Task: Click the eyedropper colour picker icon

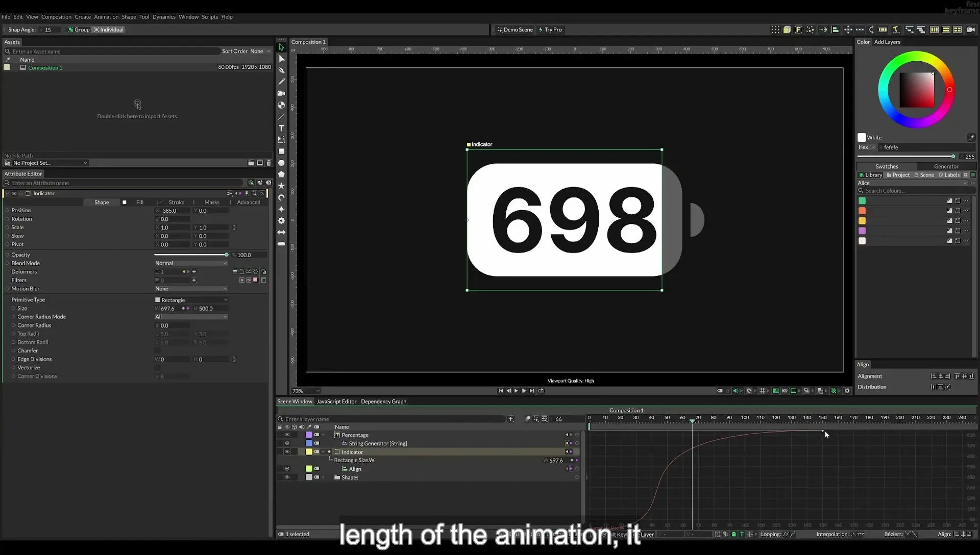Action: (x=971, y=137)
